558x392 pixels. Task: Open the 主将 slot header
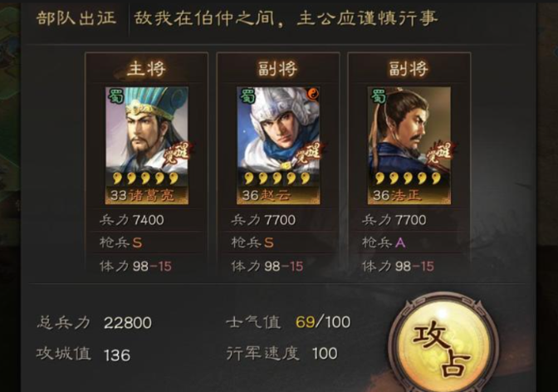coord(146,69)
